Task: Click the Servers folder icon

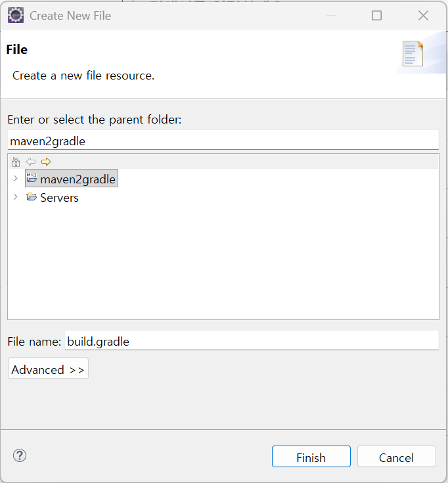Action: [x=32, y=197]
